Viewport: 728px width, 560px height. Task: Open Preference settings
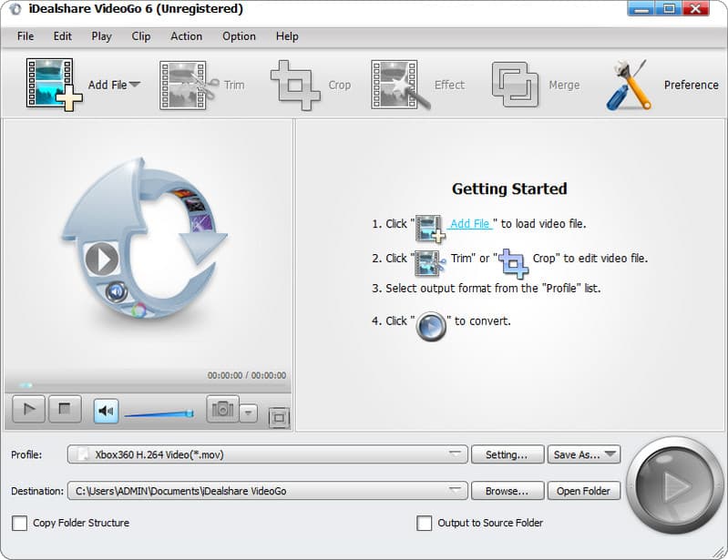[628, 85]
